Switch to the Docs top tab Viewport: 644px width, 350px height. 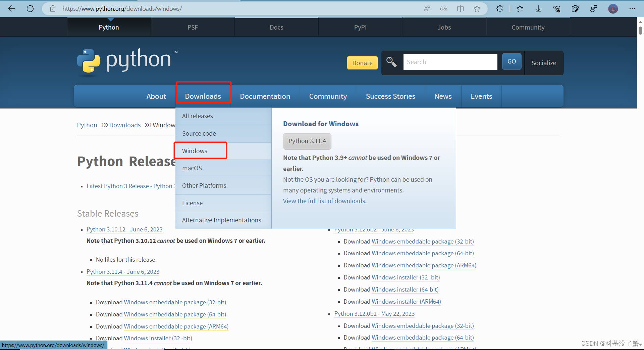[x=276, y=27]
